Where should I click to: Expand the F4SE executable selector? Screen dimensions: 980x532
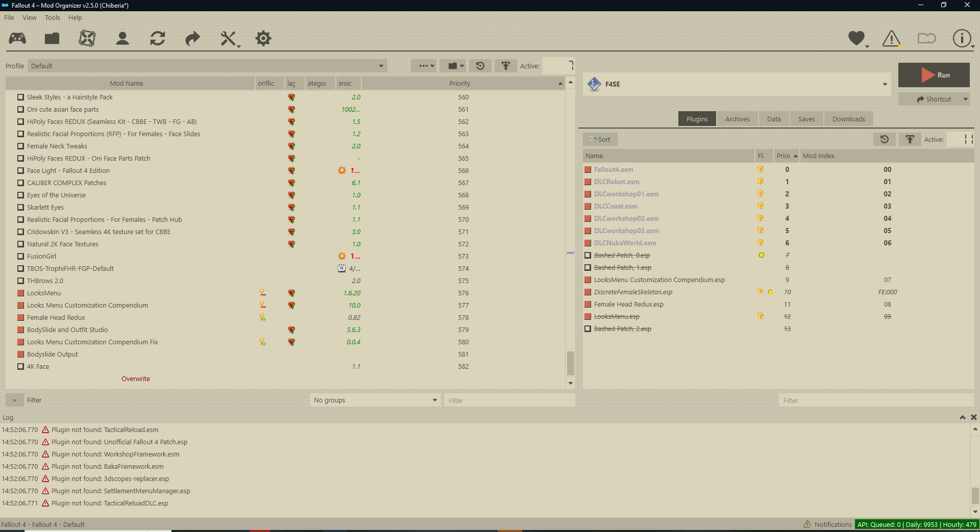(x=885, y=84)
